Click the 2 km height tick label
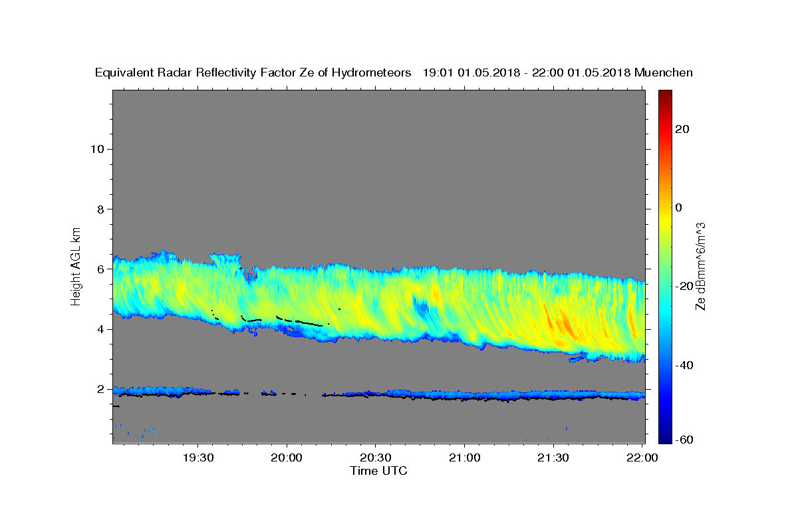Image resolution: width=798 pixels, height=532 pixels. tap(100, 389)
